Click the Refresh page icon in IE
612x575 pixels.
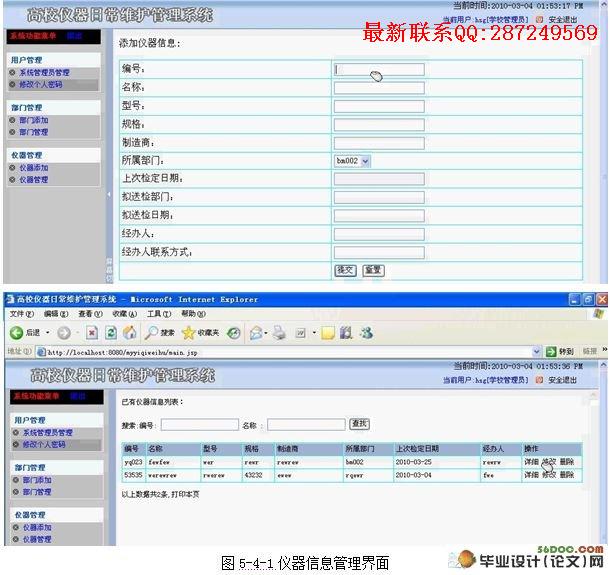click(111, 333)
